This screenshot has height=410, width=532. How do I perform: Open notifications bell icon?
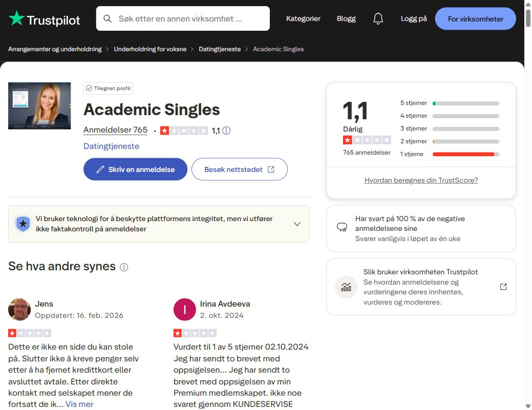click(378, 18)
